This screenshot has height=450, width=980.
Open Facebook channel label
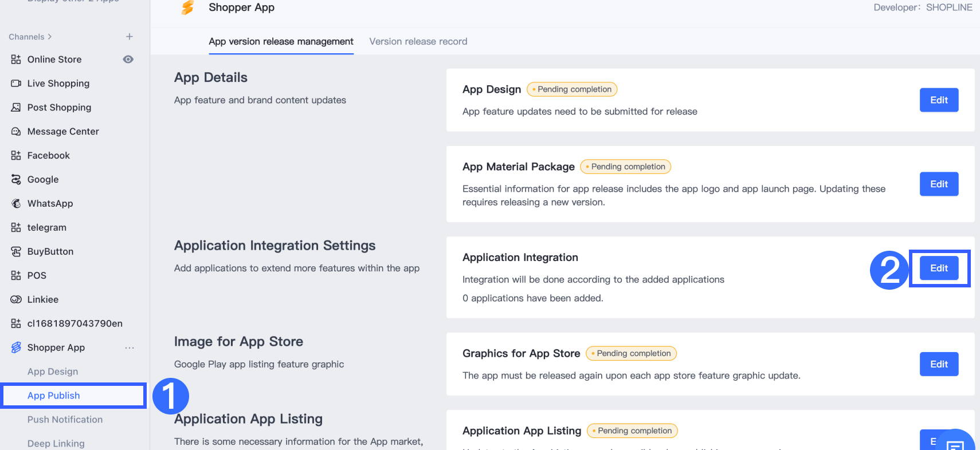click(x=49, y=156)
